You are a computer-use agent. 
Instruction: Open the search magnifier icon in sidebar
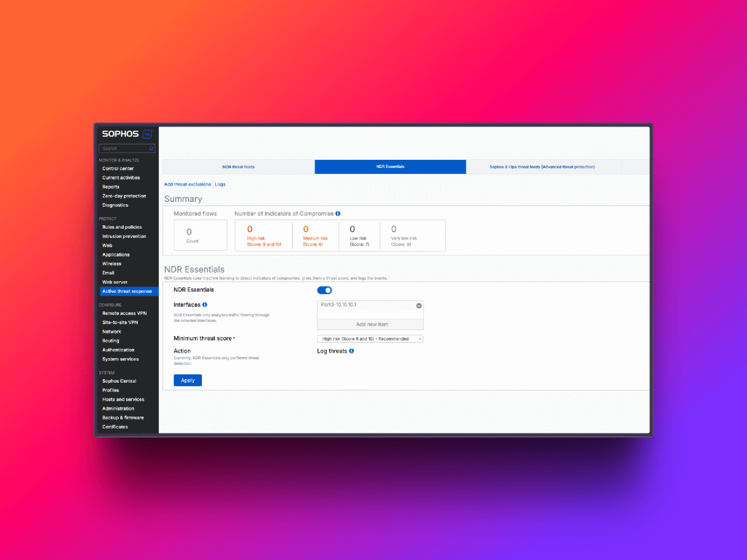coord(151,148)
